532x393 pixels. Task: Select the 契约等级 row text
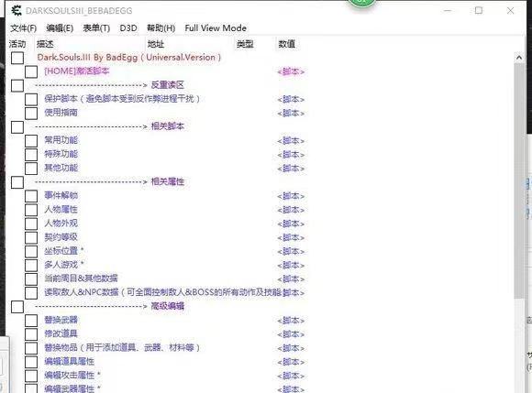pyautogui.click(x=61, y=237)
